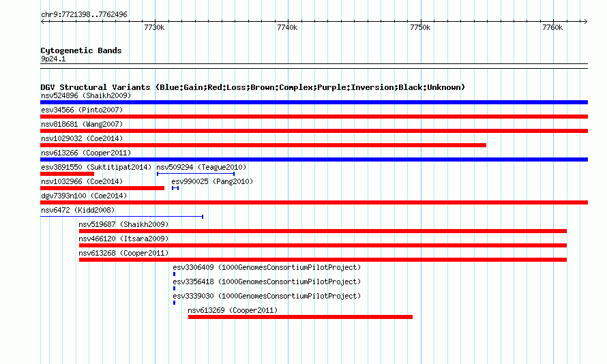Screen dimensions: 607x364
Task: Click the red loss bar of nsv613269
Action: tap(300, 317)
